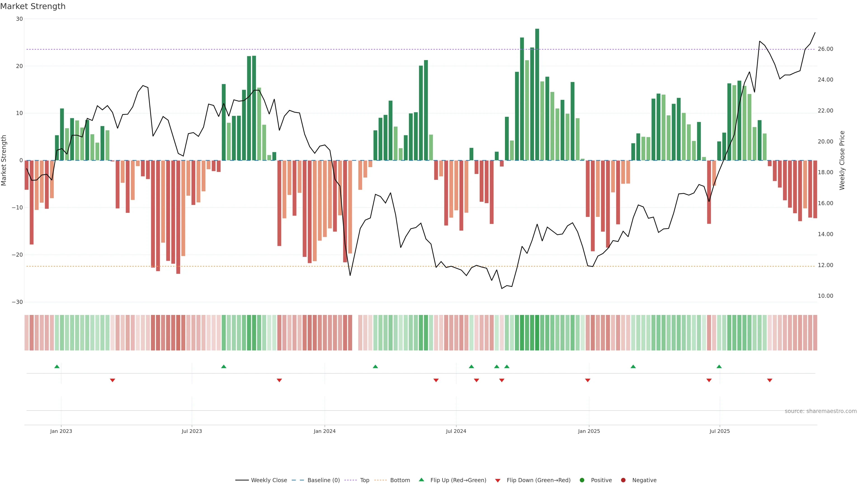Click the 26.00 right-axis price label

[825, 49]
